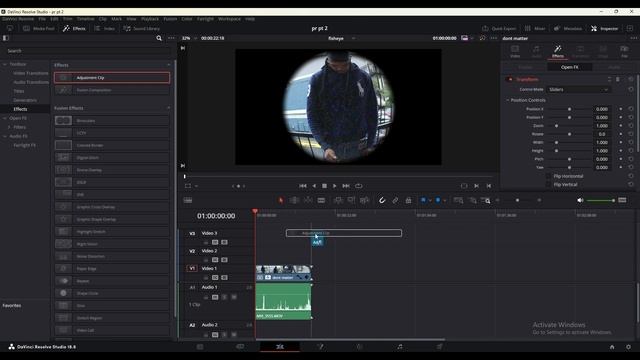Viewport: 640px width, 360px height.
Task: Toggle linked selection chain icon
Action: pos(395,200)
